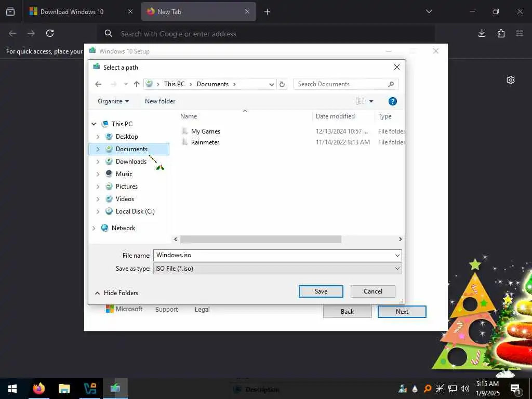The image size is (532, 399).
Task: Switch to the New Tab tab
Action: 198,12
